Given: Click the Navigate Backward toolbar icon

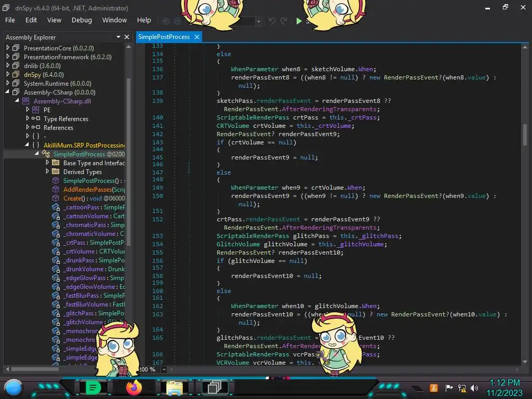Looking at the screenshot, I should (x=166, y=21).
